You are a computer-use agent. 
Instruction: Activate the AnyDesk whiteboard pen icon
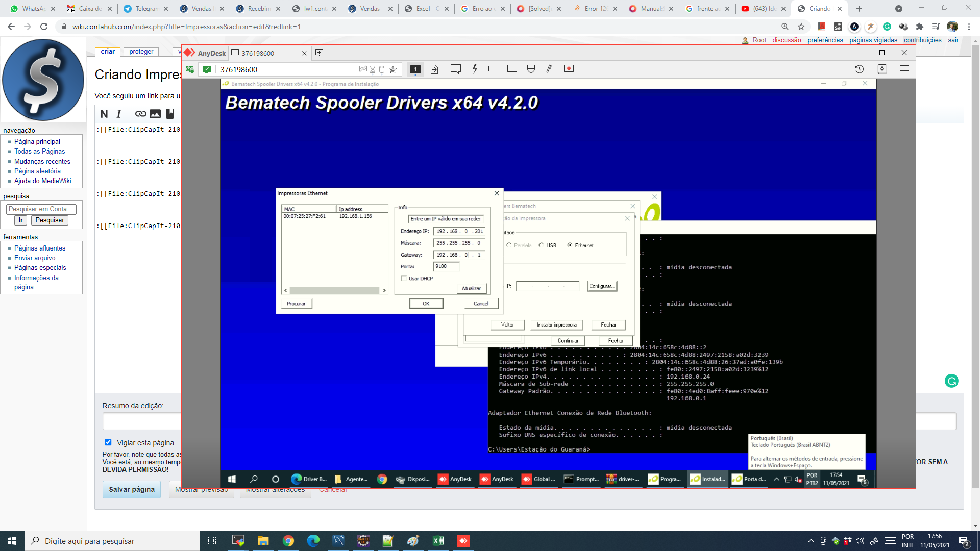pyautogui.click(x=550, y=69)
